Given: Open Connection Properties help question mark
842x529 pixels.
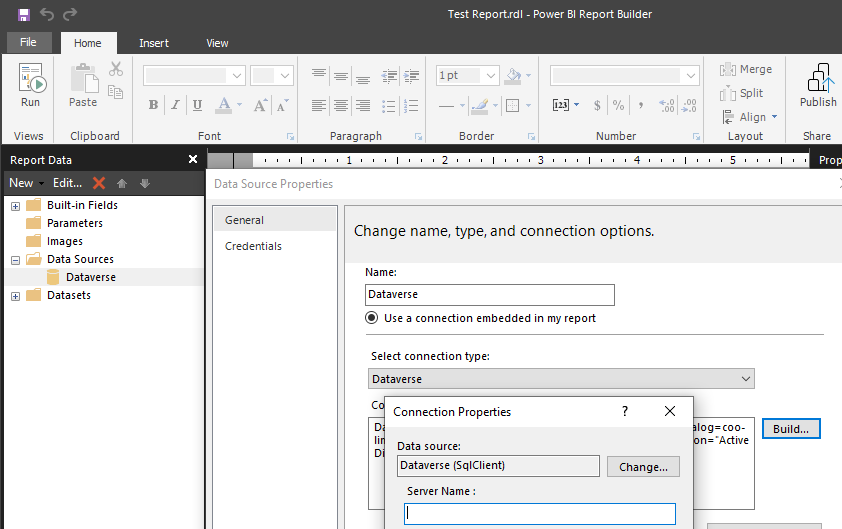Looking at the screenshot, I should [x=625, y=411].
